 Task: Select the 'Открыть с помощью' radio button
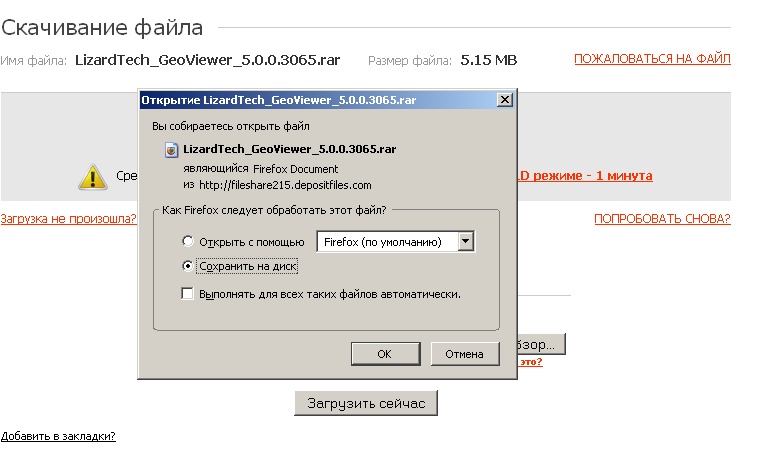tap(187, 241)
